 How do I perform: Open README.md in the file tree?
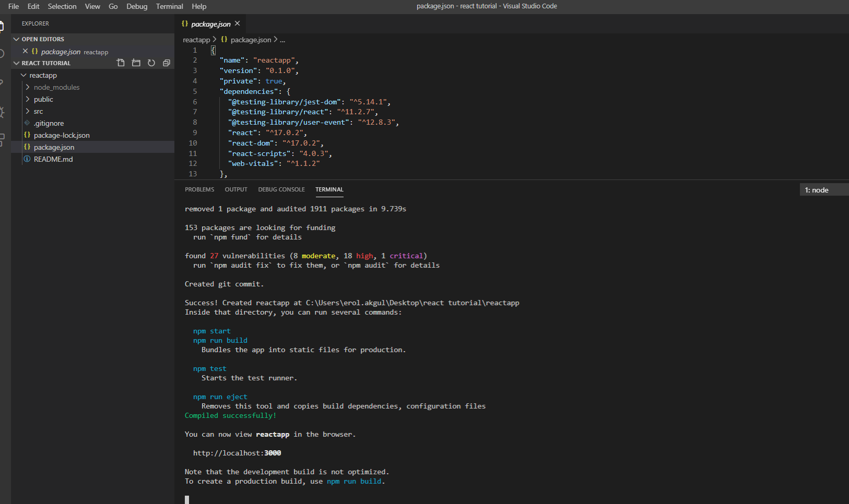pos(53,160)
